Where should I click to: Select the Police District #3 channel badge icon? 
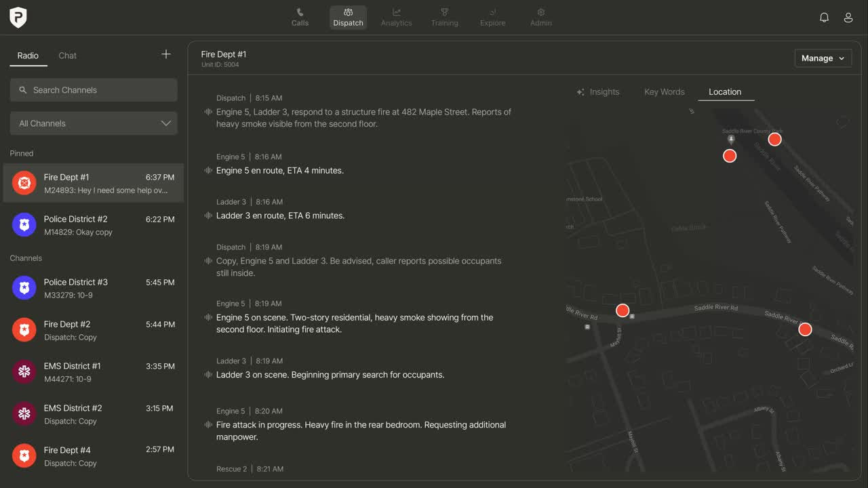(24, 288)
